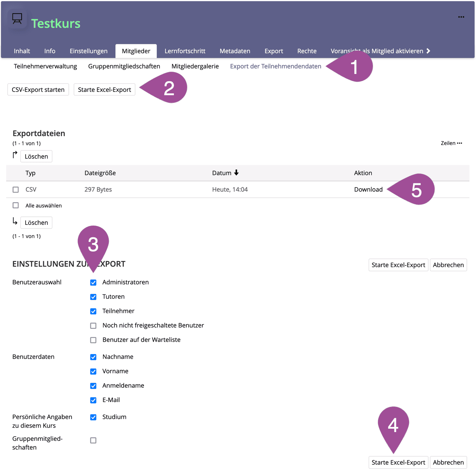The width and height of the screenshot is (476, 476).
Task: Click the course whiteboard icon beside Testkurs
Action: [x=17, y=19]
